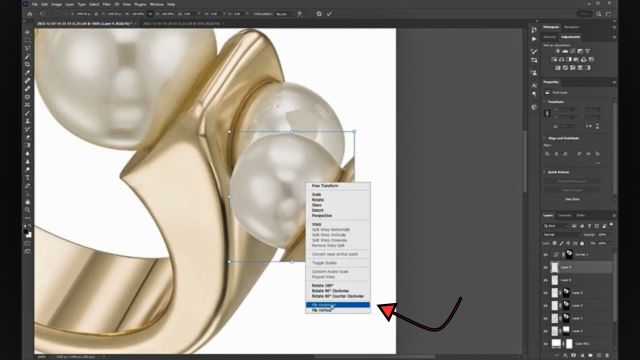
Task: Select the Move tool in the toolbar
Action: tap(27, 32)
